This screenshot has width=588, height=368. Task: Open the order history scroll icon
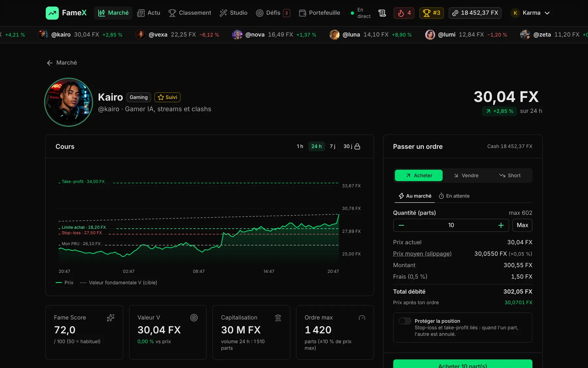pos(382,13)
